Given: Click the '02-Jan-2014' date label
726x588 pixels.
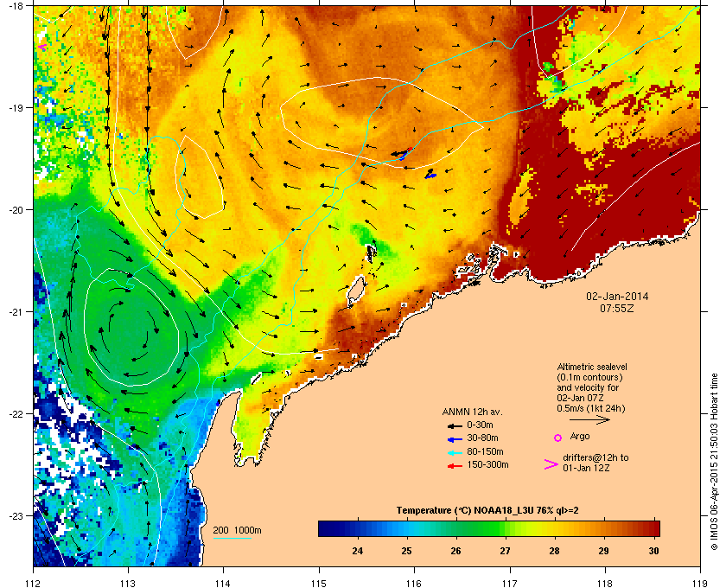Looking at the screenshot, I should coord(617,297).
